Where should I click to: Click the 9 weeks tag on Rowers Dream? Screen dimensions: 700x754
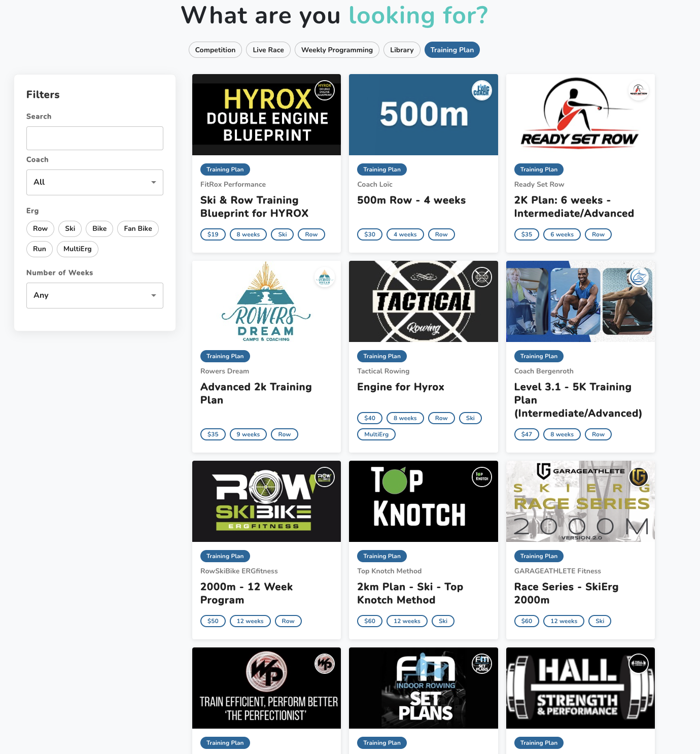248,434
